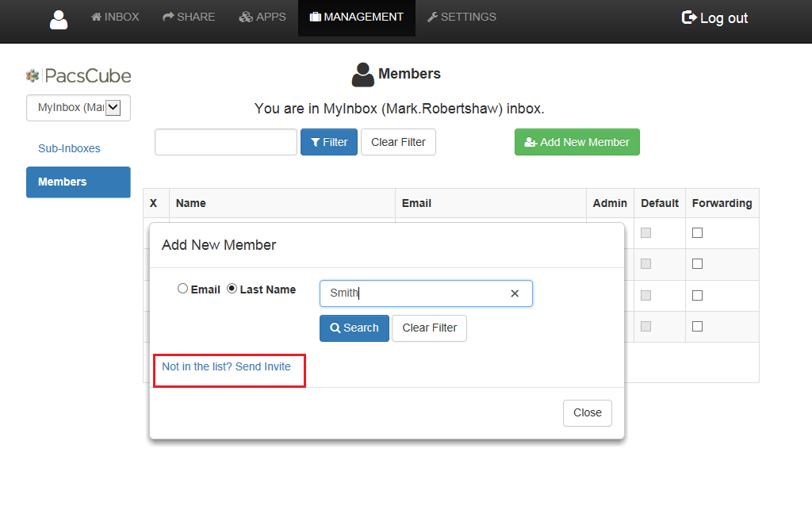Viewport: 812px width, 506px height.
Task: Select the Email radio button
Action: coord(183,289)
